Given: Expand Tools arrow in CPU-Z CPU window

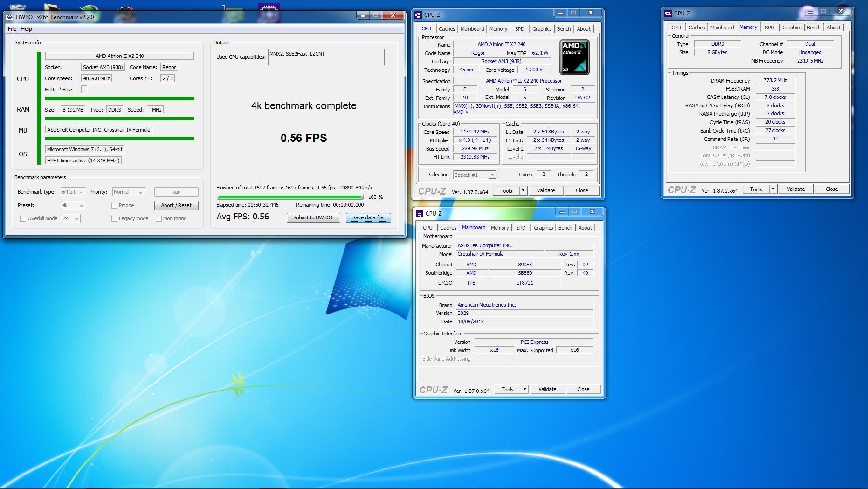Looking at the screenshot, I should pyautogui.click(x=523, y=190).
